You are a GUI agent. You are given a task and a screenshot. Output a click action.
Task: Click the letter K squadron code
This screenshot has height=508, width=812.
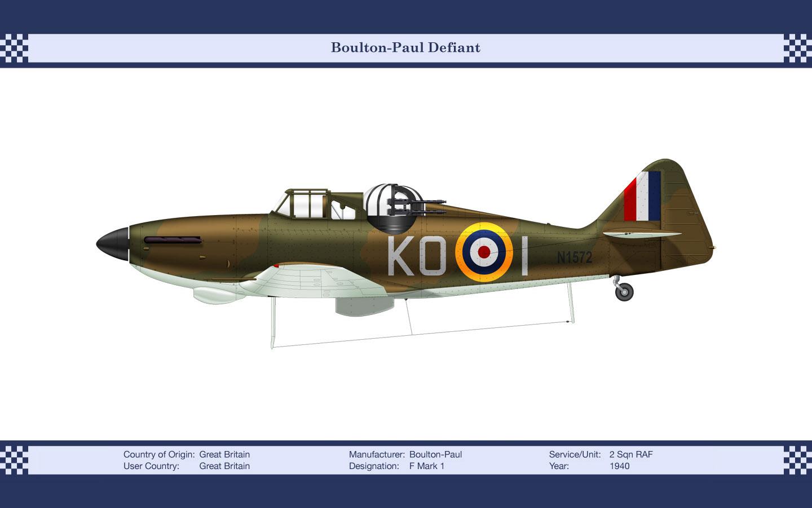401,256
